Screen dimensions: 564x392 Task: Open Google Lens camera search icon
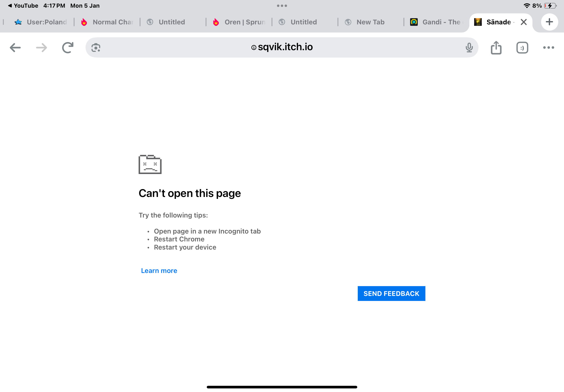point(96,48)
